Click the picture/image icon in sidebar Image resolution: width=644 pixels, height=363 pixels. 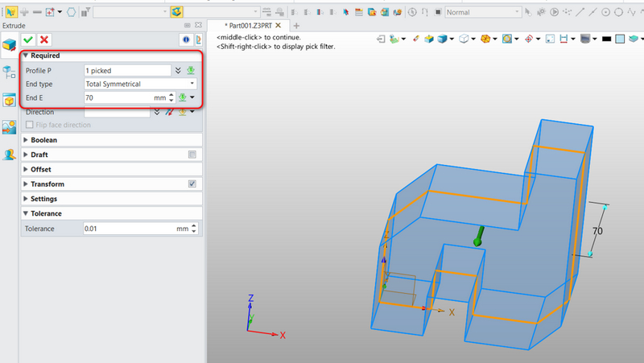[x=9, y=127]
